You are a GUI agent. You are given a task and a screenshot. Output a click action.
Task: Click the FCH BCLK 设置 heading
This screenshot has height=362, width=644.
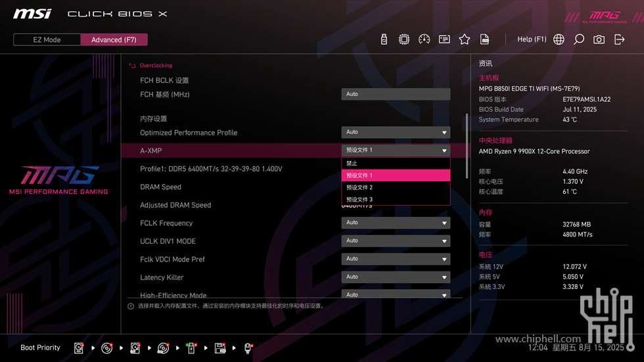(x=164, y=80)
